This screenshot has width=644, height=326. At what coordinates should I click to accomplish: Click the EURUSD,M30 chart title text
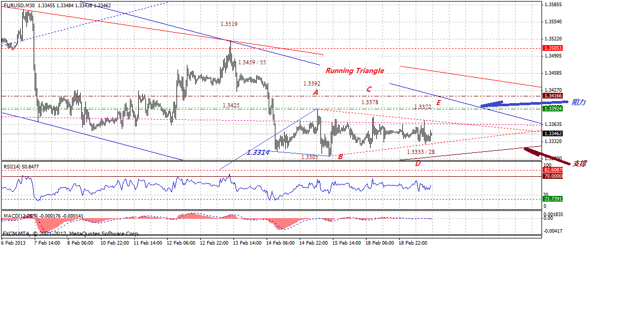[x=19, y=5]
